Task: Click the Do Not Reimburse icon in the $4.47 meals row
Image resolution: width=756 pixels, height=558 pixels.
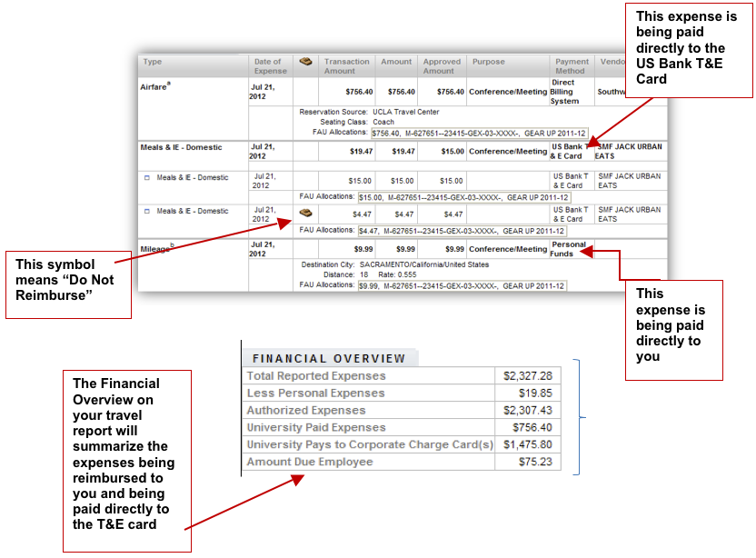Action: 305,213
